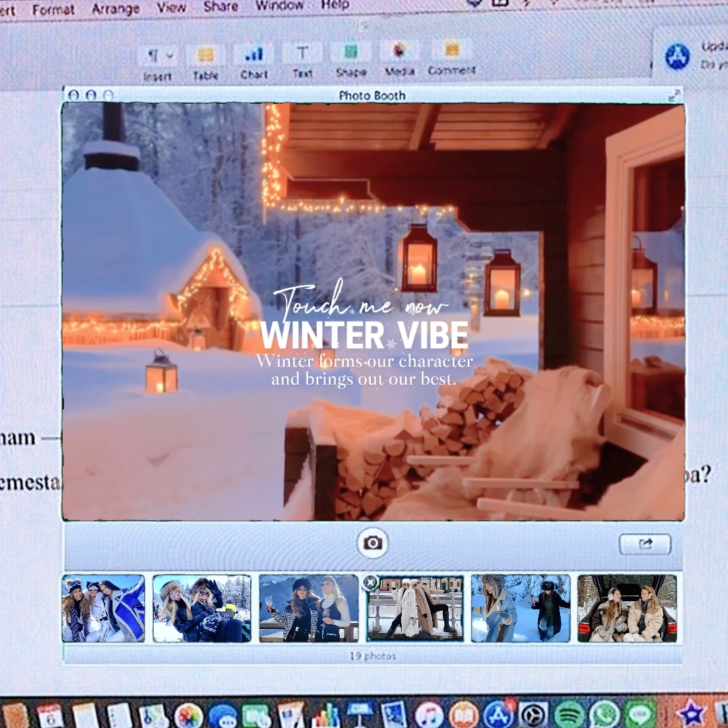This screenshot has height=728, width=728.
Task: Launch WhatsApp from the dock
Action: (605, 714)
